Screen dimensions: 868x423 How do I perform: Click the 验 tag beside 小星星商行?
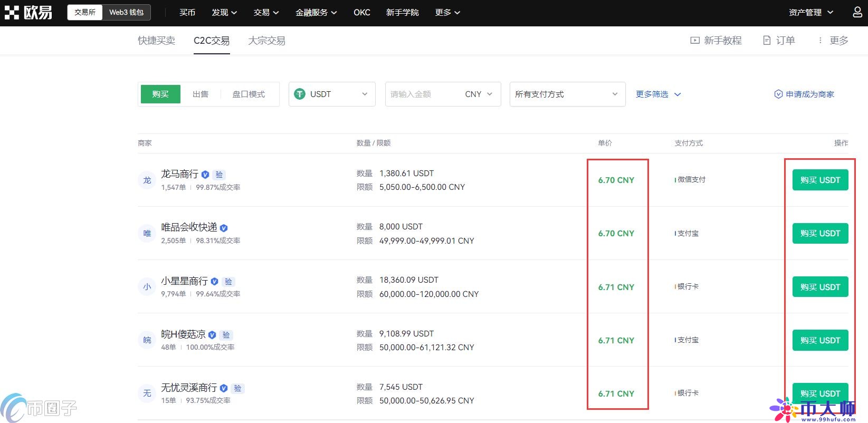tap(228, 282)
